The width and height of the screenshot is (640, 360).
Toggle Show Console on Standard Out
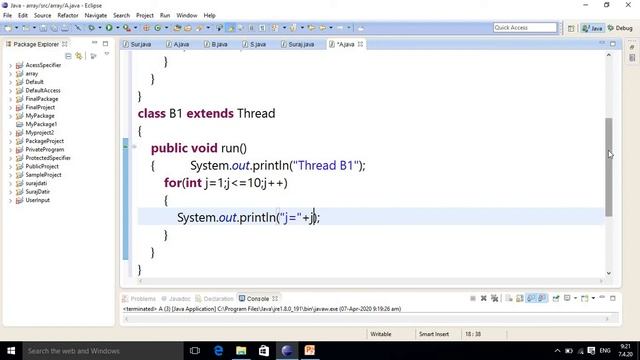click(531, 298)
